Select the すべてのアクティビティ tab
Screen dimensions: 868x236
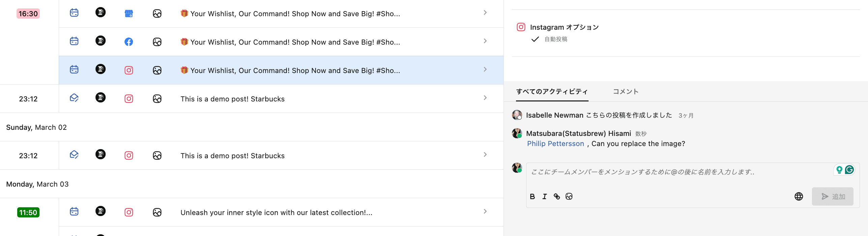552,92
